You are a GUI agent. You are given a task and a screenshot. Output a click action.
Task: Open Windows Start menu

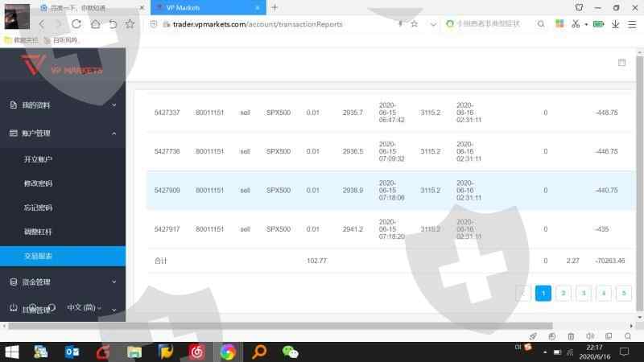pyautogui.click(x=12, y=352)
